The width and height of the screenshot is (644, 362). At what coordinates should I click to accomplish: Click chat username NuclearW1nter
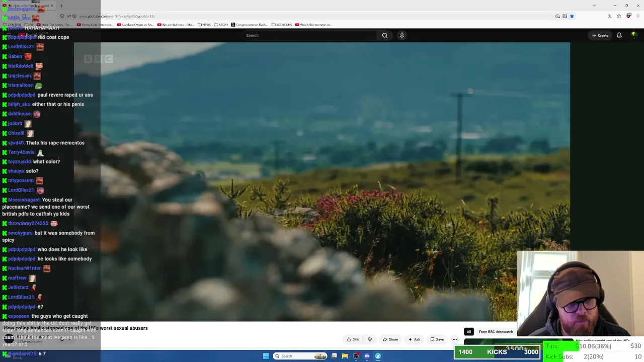tap(25, 268)
